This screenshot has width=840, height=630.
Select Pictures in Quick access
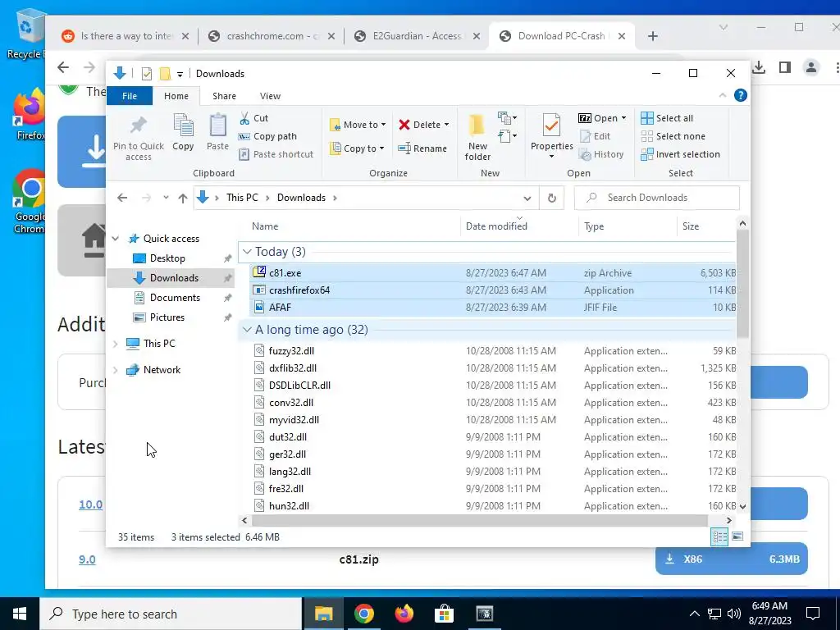(167, 317)
